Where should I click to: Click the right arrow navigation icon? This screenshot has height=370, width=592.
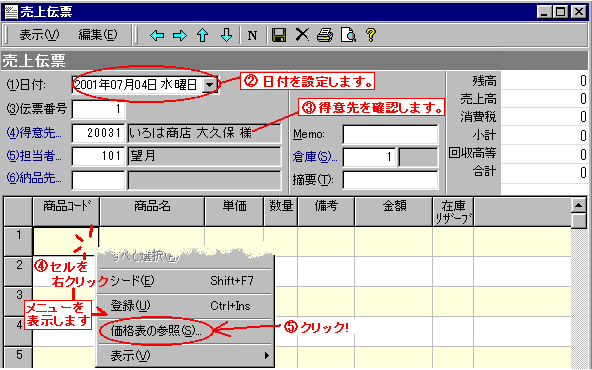point(180,35)
